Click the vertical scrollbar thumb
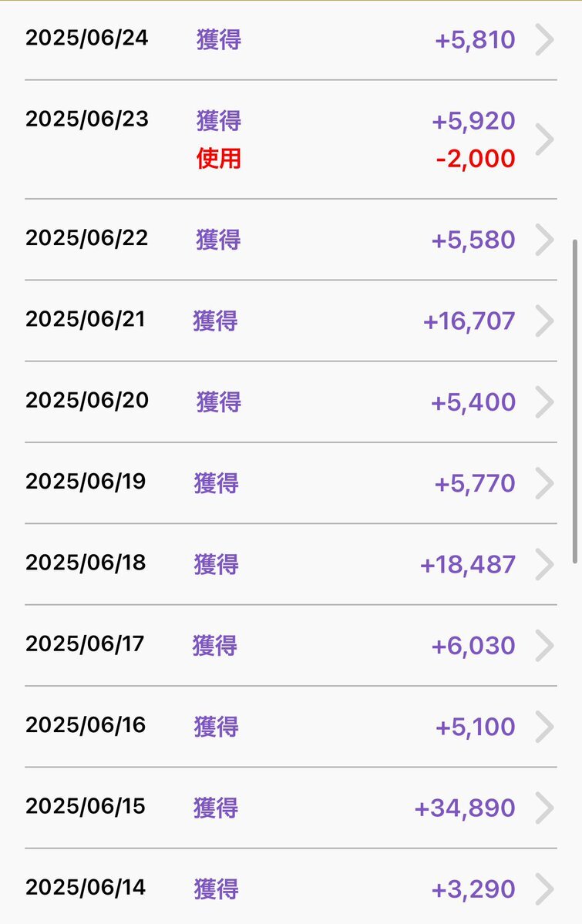The image size is (582, 924). pyautogui.click(x=575, y=402)
